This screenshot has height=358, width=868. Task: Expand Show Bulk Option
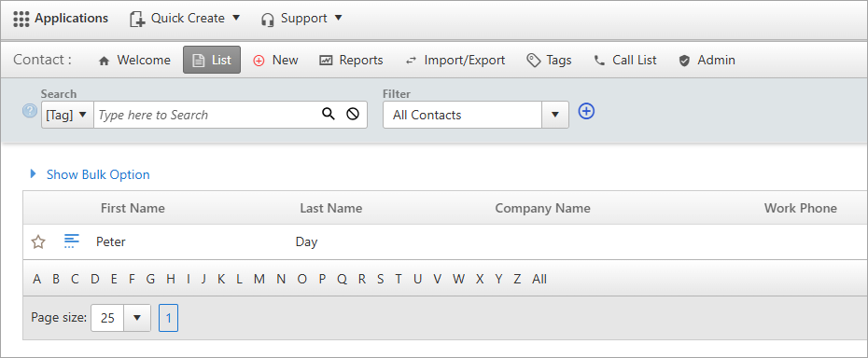[90, 174]
